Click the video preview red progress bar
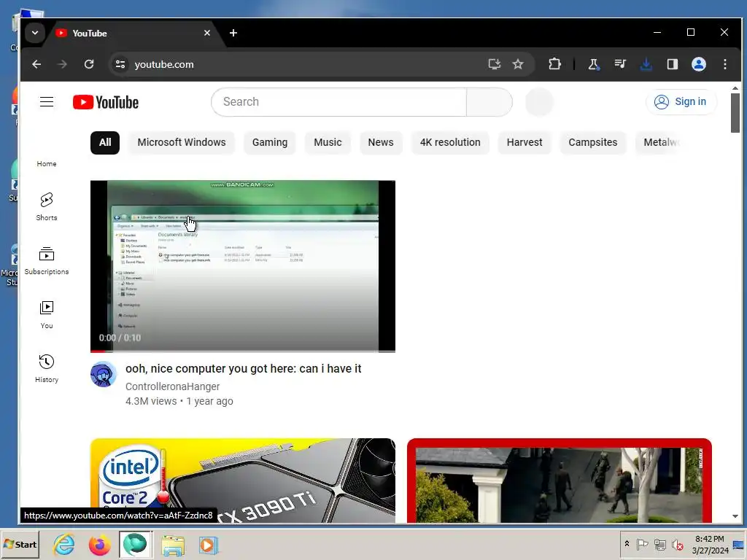This screenshot has width=747, height=560. click(243, 351)
